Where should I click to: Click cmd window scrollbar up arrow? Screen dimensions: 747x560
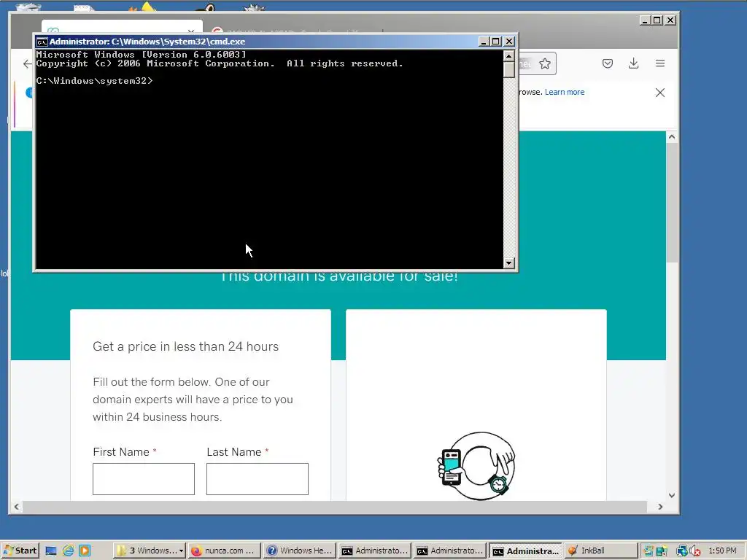pyautogui.click(x=508, y=55)
